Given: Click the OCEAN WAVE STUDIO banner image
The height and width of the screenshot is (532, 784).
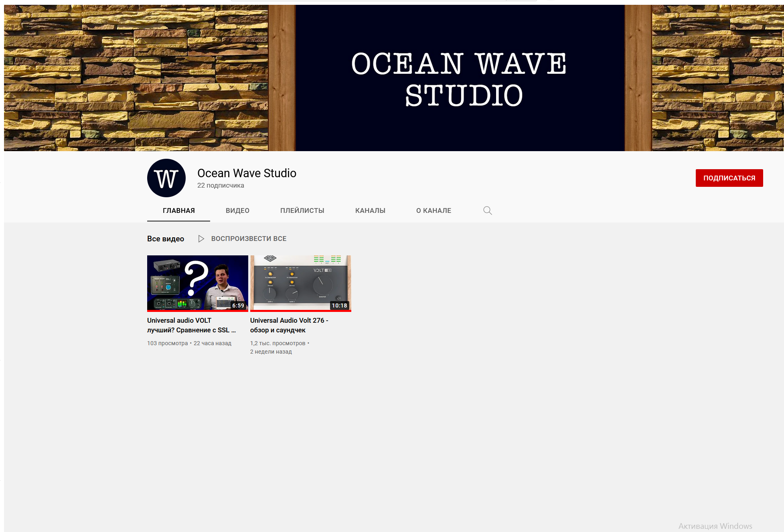Looking at the screenshot, I should coord(459,78).
